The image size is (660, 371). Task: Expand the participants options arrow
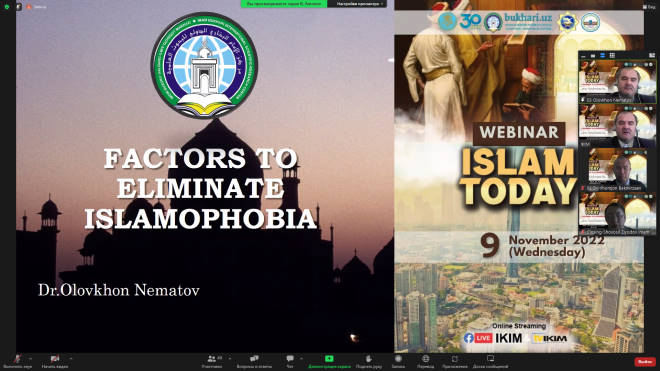click(229, 358)
